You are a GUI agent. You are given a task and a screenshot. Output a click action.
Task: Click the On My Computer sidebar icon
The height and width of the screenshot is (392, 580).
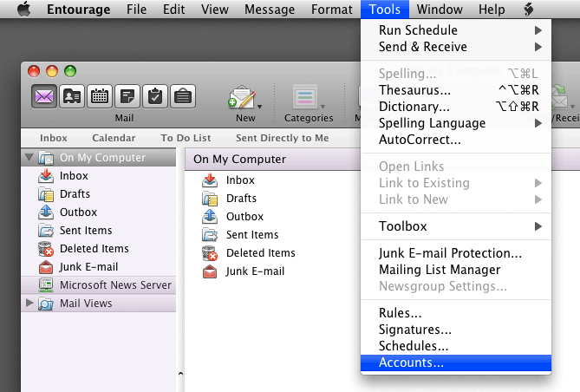(47, 158)
